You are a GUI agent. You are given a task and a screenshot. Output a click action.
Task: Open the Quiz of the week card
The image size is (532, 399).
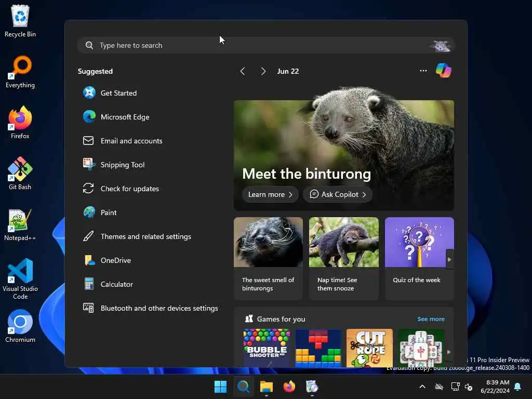[x=419, y=259]
